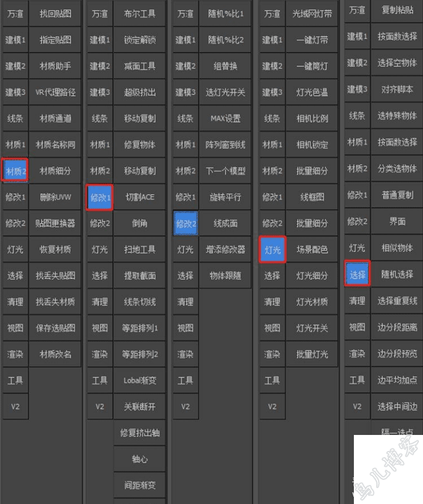Click 提取截面
The height and width of the screenshot is (504, 423).
pyautogui.click(x=139, y=276)
